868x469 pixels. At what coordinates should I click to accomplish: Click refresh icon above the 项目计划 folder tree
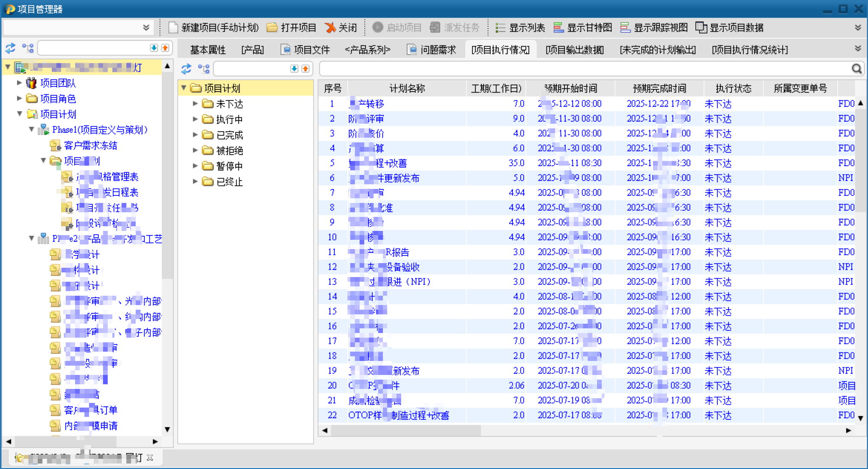(186, 69)
